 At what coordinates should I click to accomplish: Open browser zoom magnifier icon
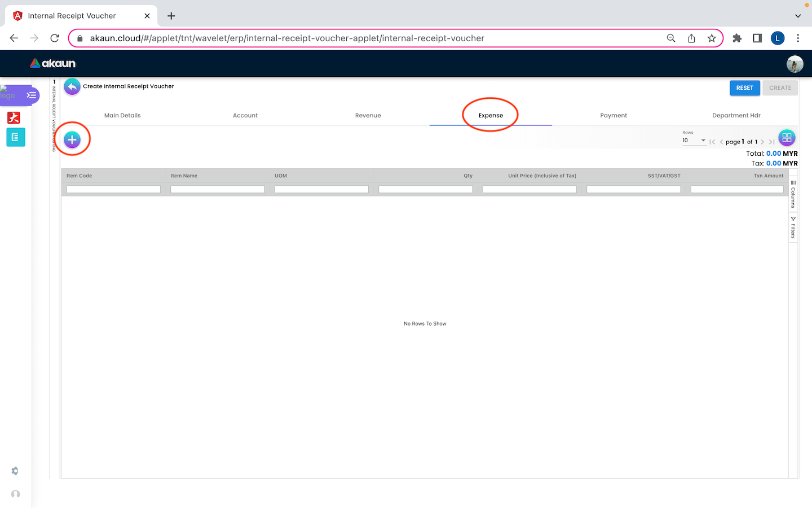tap(671, 38)
